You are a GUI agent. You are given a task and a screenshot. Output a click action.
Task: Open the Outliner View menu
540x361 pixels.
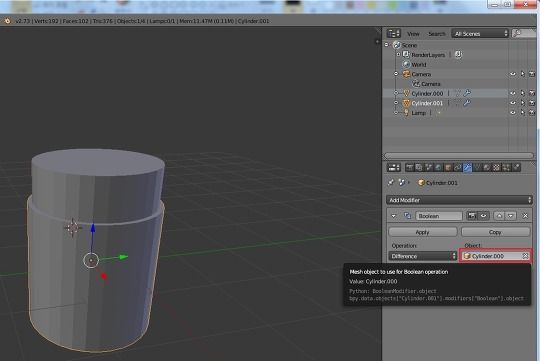click(x=413, y=34)
